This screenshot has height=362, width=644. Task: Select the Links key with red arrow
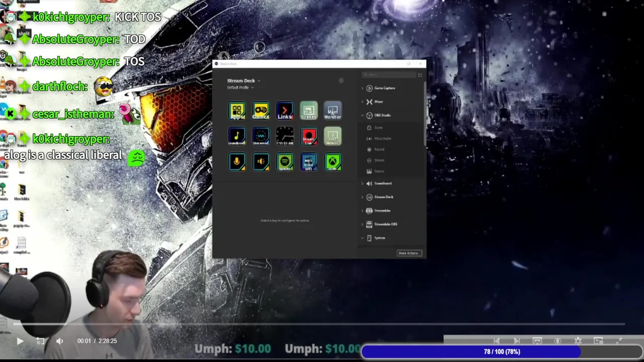(285, 111)
